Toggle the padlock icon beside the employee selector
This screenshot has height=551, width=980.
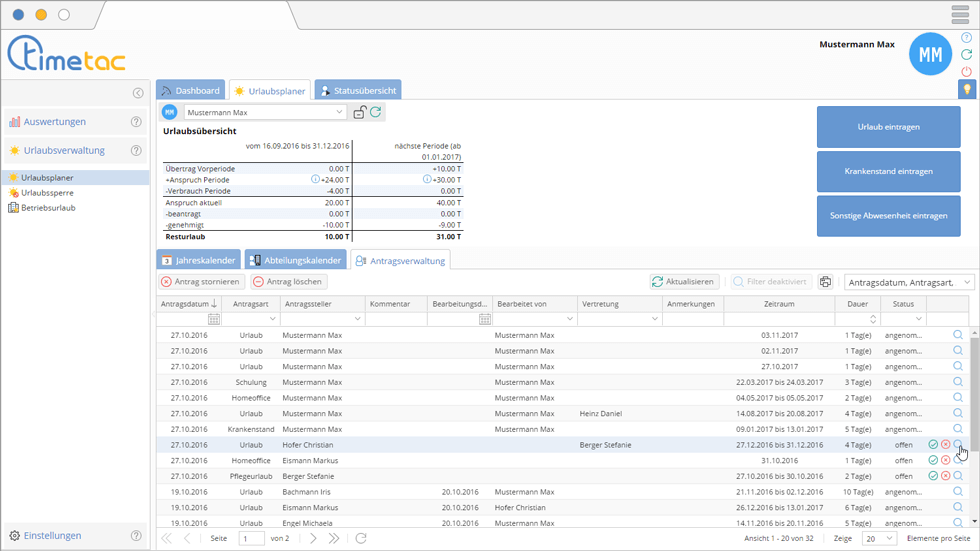click(x=359, y=113)
